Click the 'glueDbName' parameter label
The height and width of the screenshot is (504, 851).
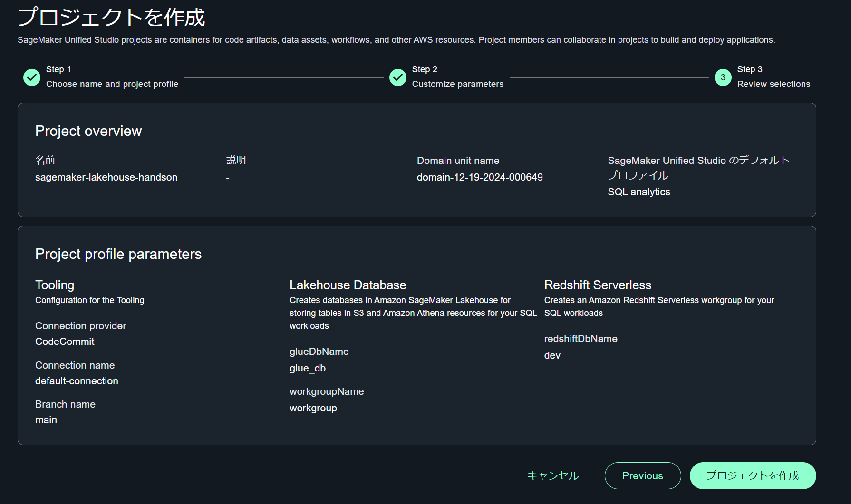click(x=319, y=352)
